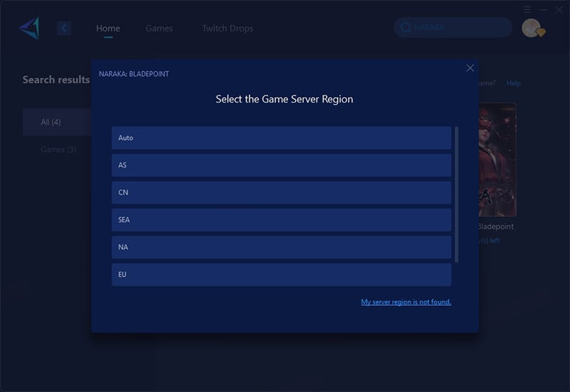Pick the SEA server region

[281, 220]
